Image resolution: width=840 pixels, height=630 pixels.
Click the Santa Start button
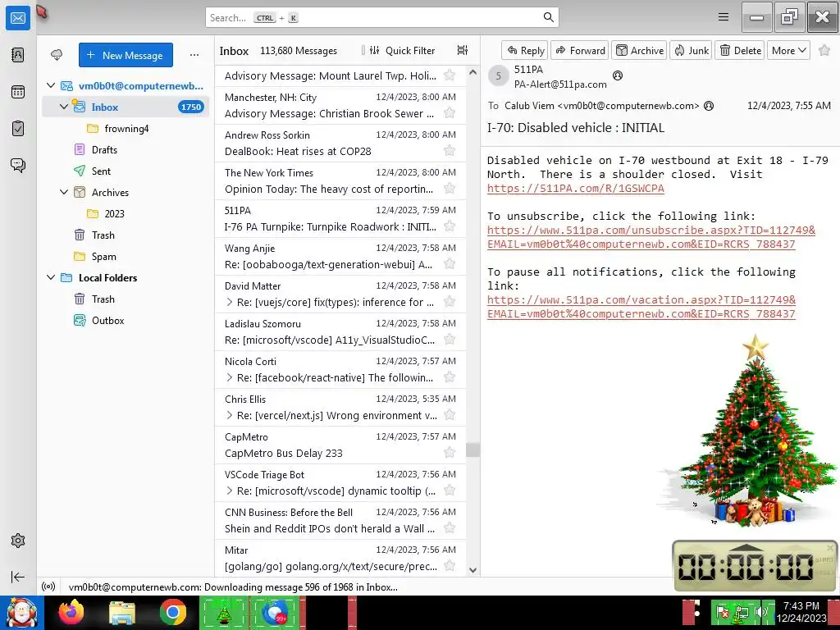tap(22, 612)
